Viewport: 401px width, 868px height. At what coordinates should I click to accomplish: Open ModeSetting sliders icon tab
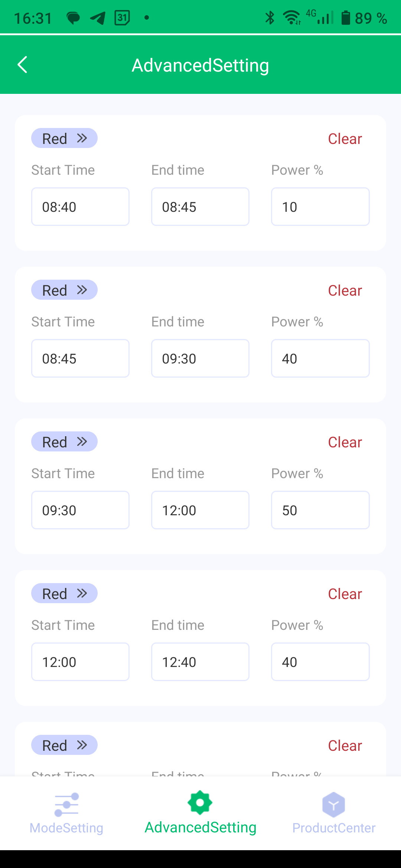[66, 804]
